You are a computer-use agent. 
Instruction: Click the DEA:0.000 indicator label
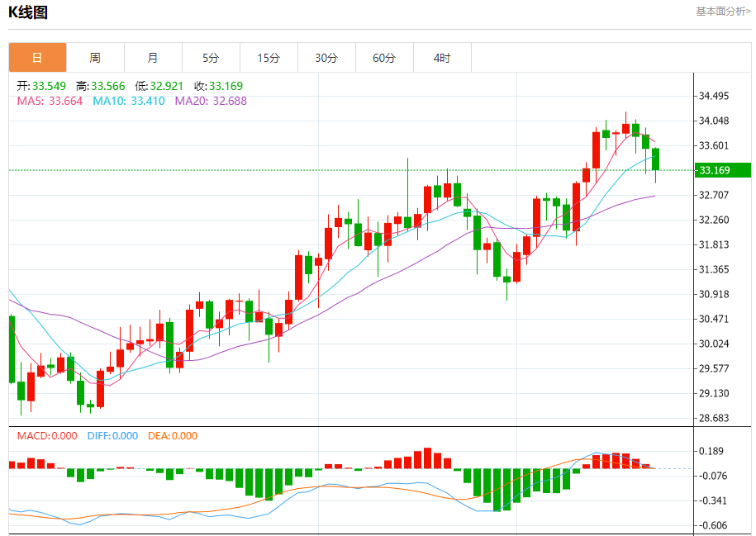point(173,436)
